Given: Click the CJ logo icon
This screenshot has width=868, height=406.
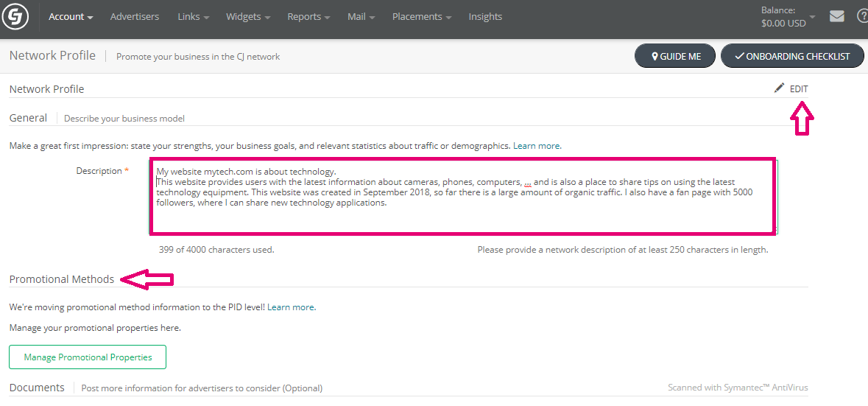Looking at the screenshot, I should click(15, 16).
